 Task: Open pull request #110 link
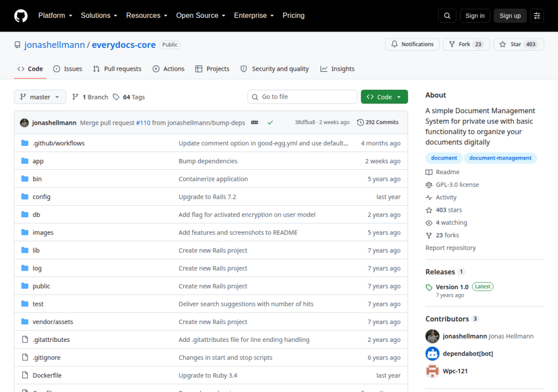point(143,122)
